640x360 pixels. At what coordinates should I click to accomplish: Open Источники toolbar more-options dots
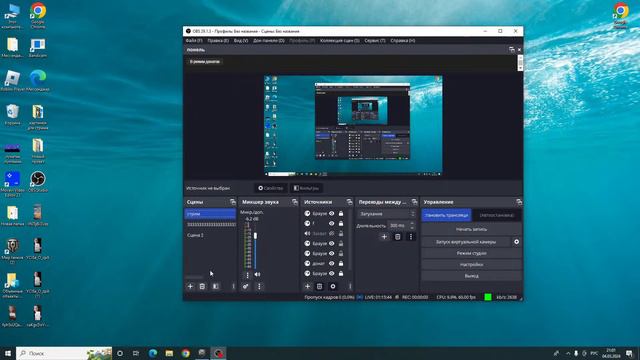point(350,287)
